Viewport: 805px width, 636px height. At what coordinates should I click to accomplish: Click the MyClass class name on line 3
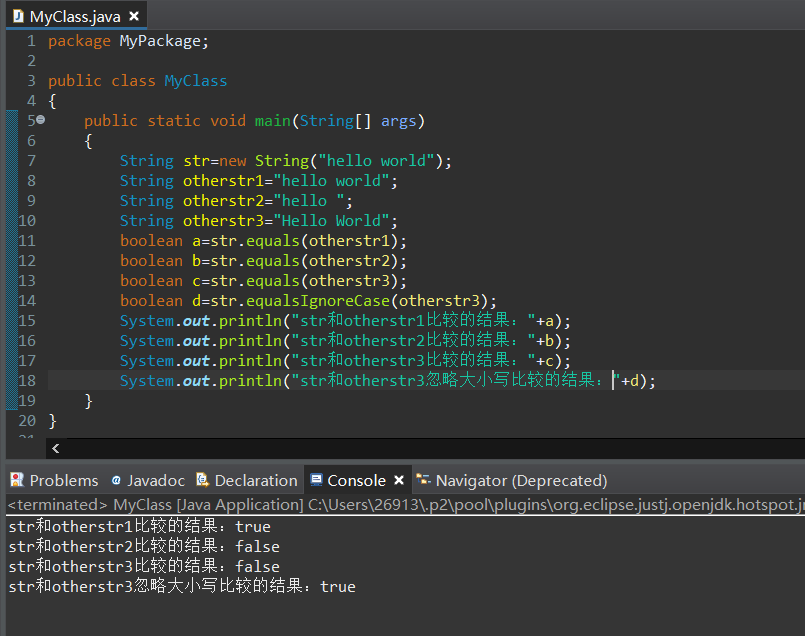(196, 81)
